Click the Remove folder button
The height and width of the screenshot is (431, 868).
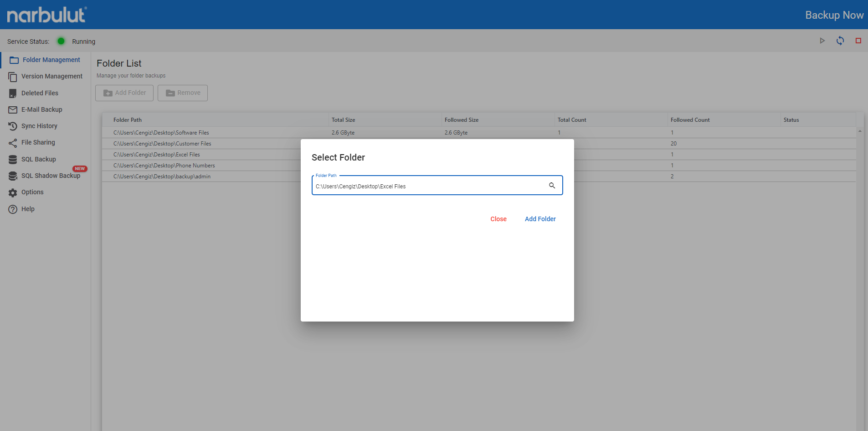coord(183,93)
